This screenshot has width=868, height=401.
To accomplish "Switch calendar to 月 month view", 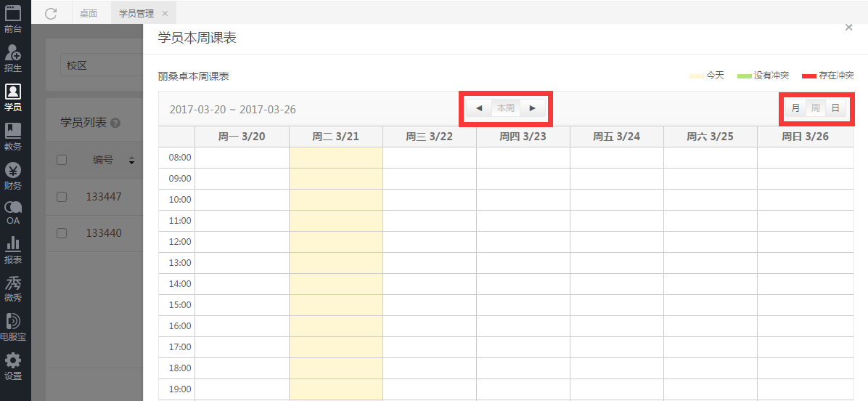I will [795, 108].
